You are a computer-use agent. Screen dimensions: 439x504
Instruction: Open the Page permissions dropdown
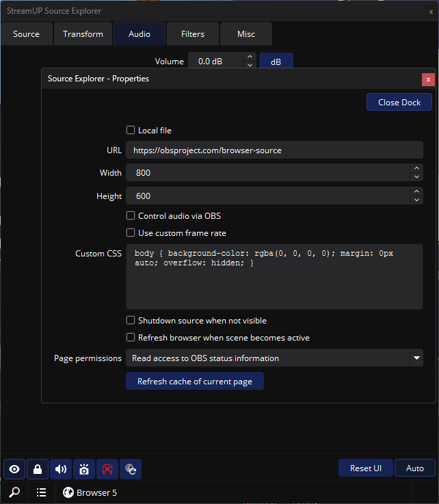coord(274,358)
